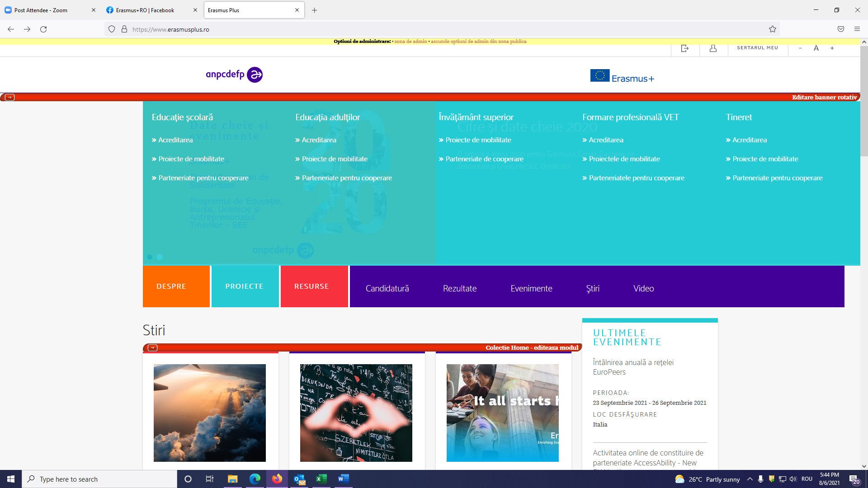Click the anpcdefp logo
The width and height of the screenshot is (868, 488).
click(234, 75)
